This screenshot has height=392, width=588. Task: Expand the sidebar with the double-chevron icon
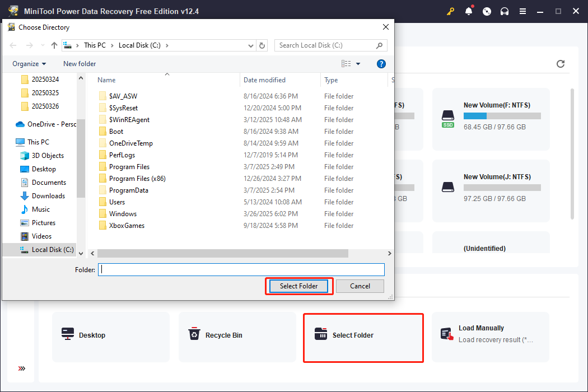click(x=22, y=368)
